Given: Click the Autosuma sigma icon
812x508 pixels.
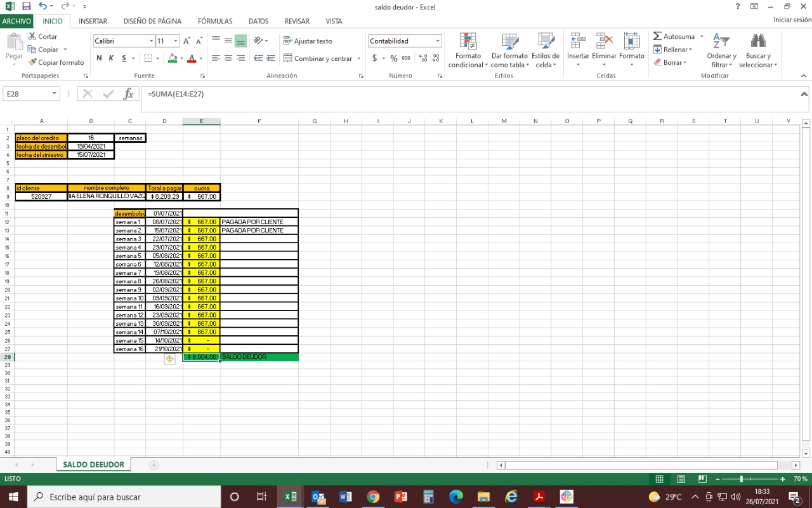Looking at the screenshot, I should coord(657,36).
